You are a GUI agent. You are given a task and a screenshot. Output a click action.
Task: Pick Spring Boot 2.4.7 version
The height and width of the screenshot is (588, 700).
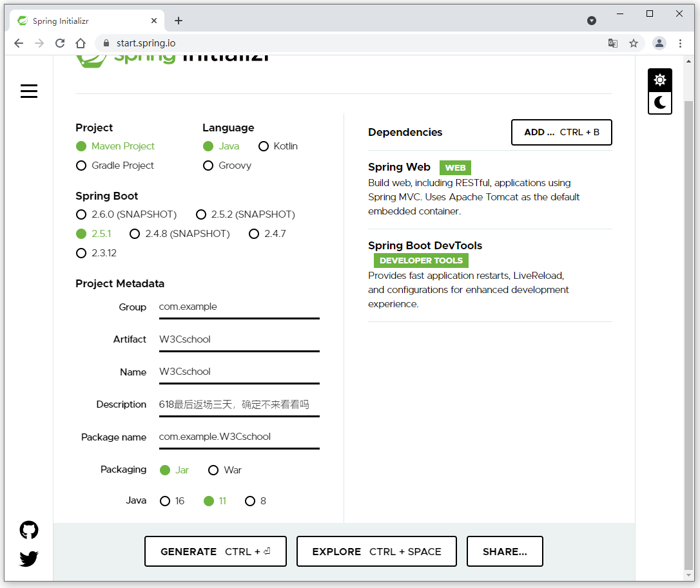pyautogui.click(x=254, y=234)
